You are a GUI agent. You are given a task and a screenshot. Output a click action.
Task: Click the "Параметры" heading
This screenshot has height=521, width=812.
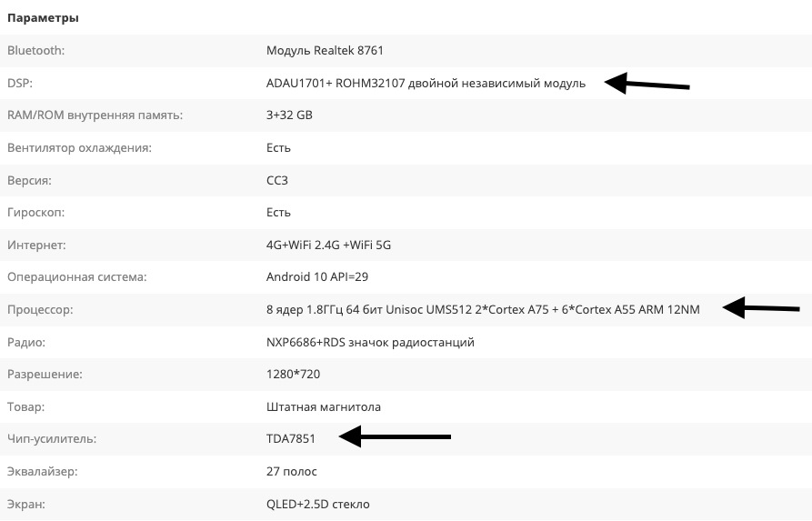[x=43, y=18]
